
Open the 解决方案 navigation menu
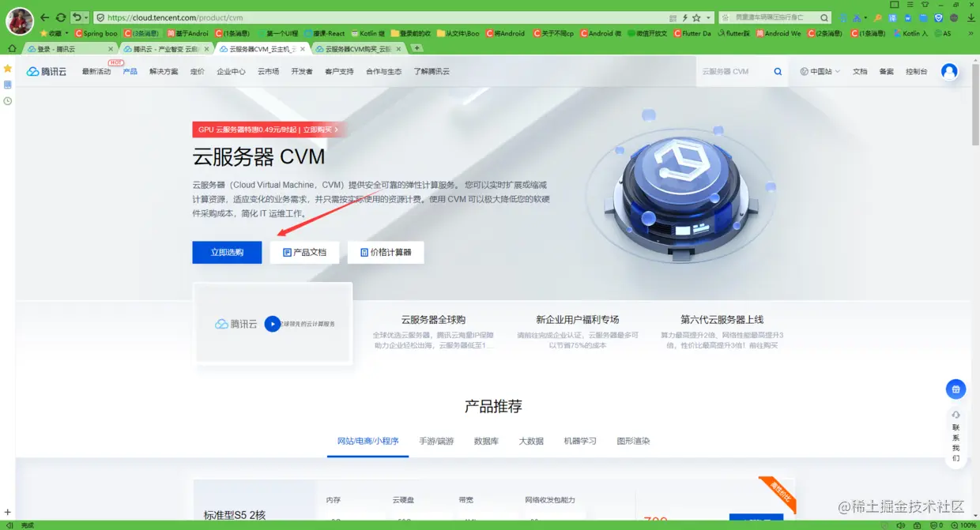[x=164, y=71]
